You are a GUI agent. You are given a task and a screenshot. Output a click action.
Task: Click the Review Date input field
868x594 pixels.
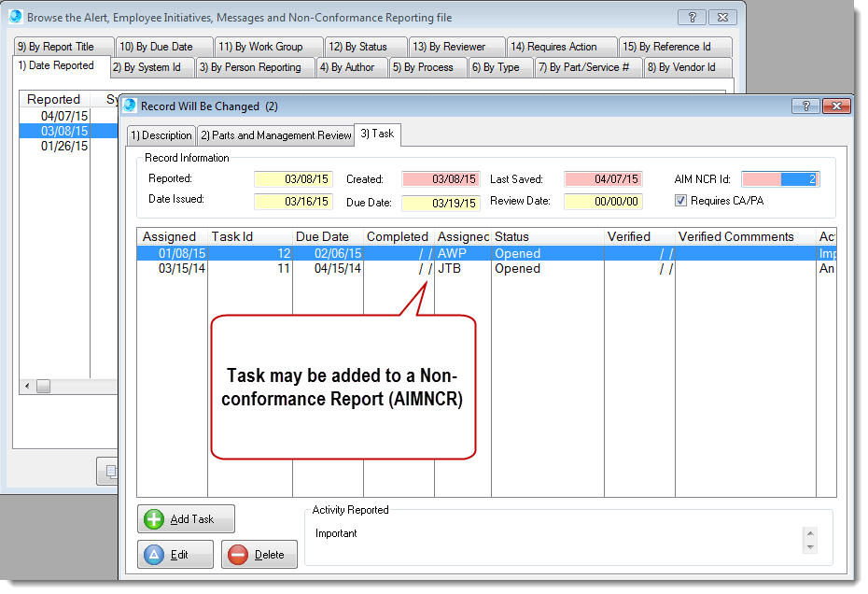(603, 202)
